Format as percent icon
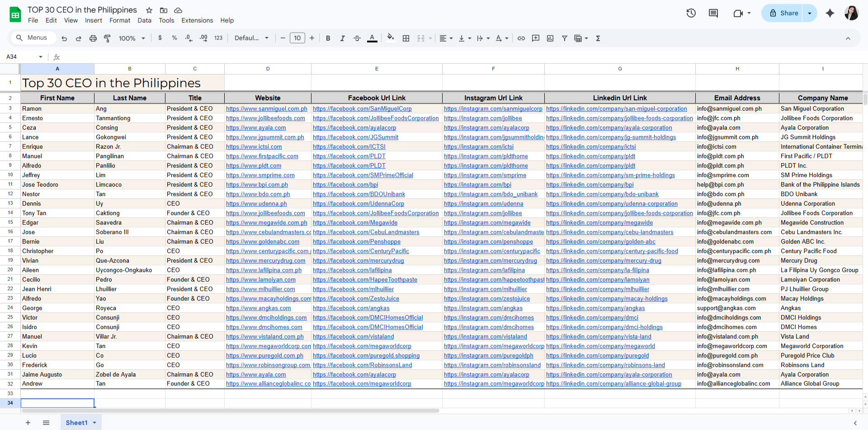Image resolution: width=868 pixels, height=430 pixels. click(x=175, y=38)
